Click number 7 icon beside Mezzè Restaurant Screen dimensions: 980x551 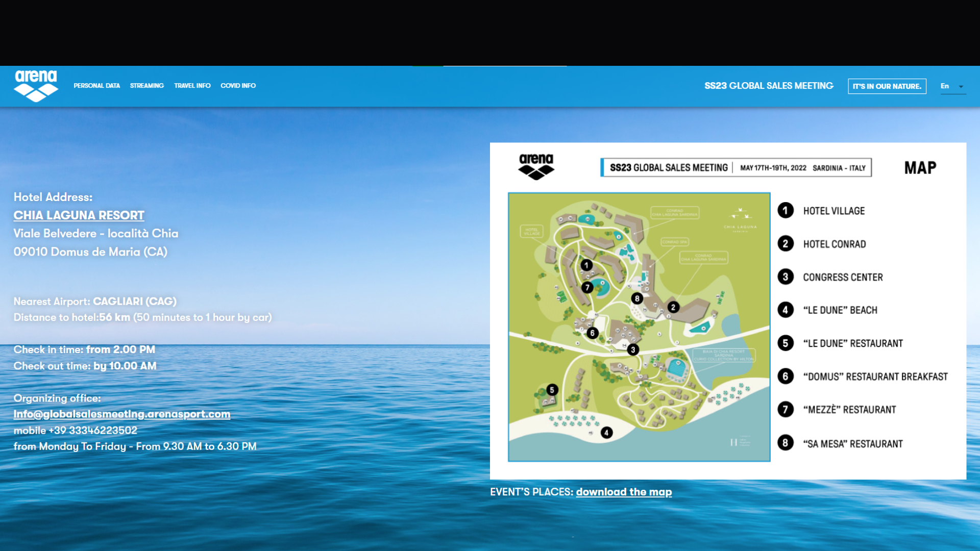(x=786, y=409)
